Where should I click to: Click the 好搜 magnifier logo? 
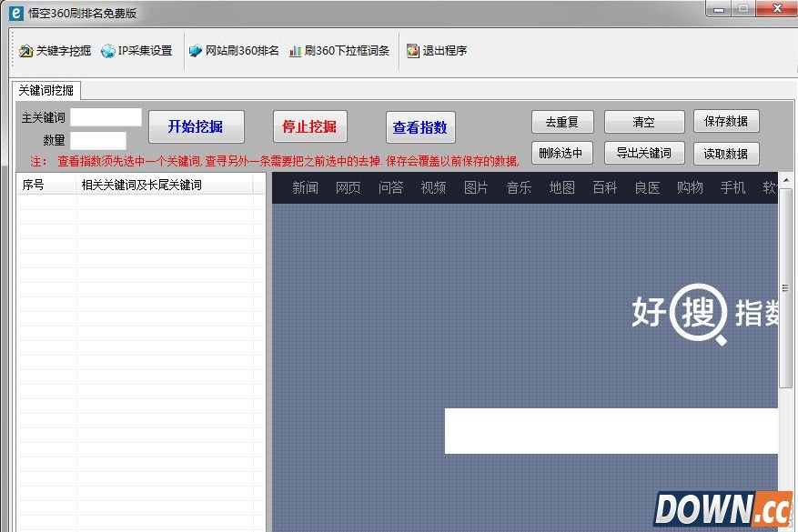point(697,315)
